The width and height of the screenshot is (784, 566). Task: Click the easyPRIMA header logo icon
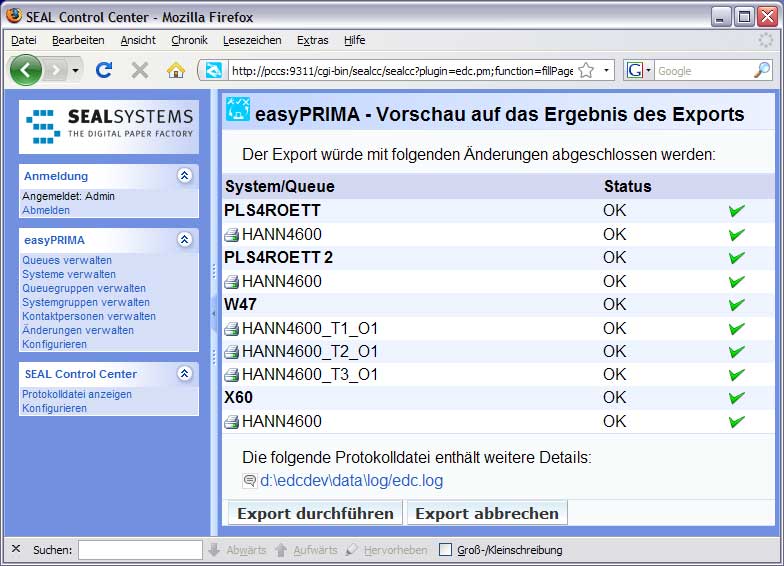(237, 110)
